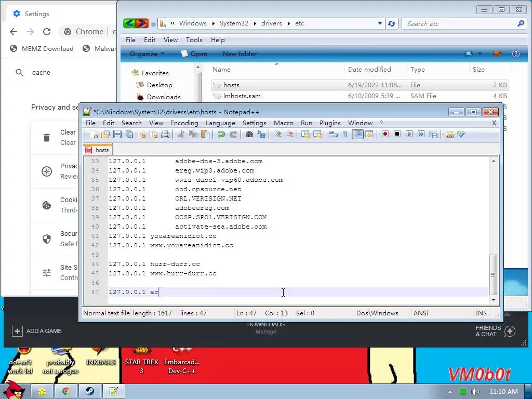This screenshot has height=399, width=532.
Task: Open the Language menu
Action: point(220,123)
